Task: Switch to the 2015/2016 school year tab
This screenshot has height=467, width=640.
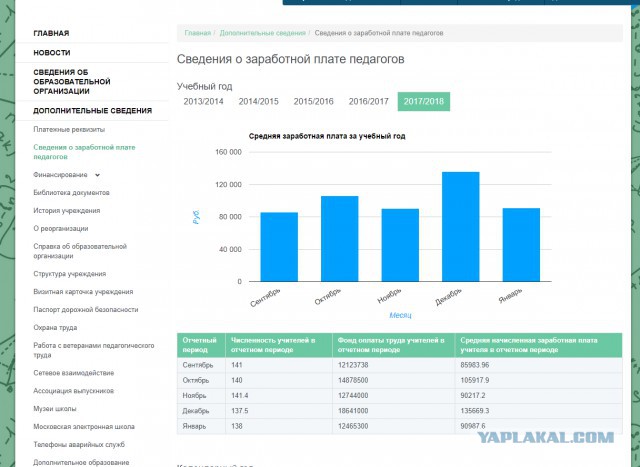Action: click(x=314, y=101)
